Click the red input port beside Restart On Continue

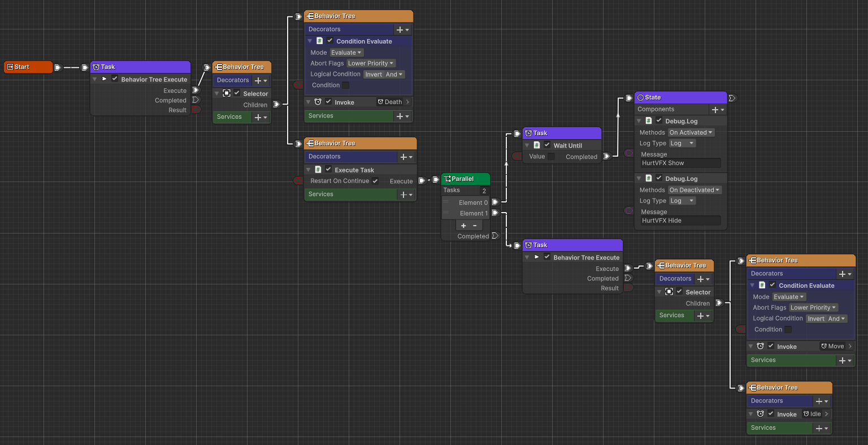point(298,181)
